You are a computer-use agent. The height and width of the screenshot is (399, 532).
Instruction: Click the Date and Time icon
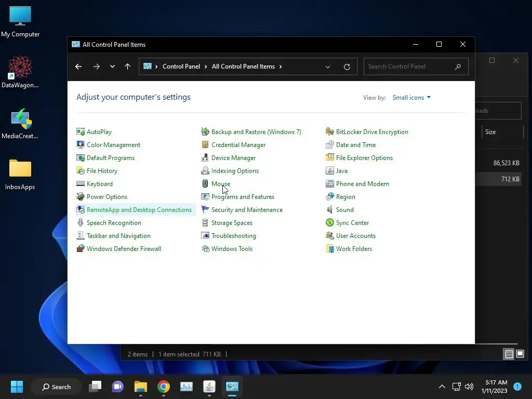(330, 144)
